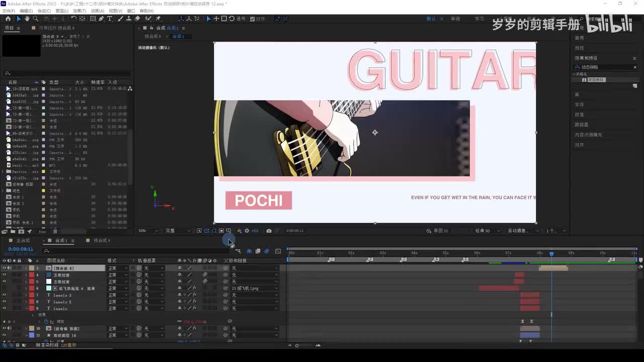This screenshot has height=362, width=644.
Task: Select the Eraser tool
Action: pyautogui.click(x=137, y=19)
